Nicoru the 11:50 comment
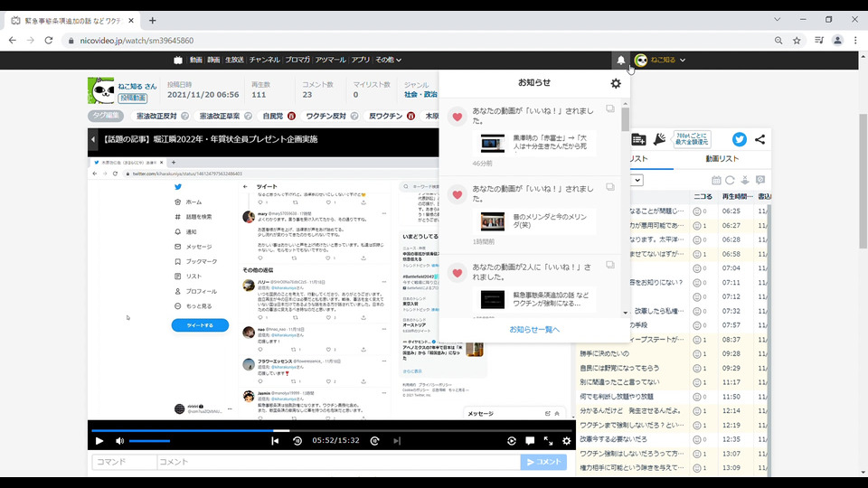This screenshot has height=488, width=868. tap(697, 397)
